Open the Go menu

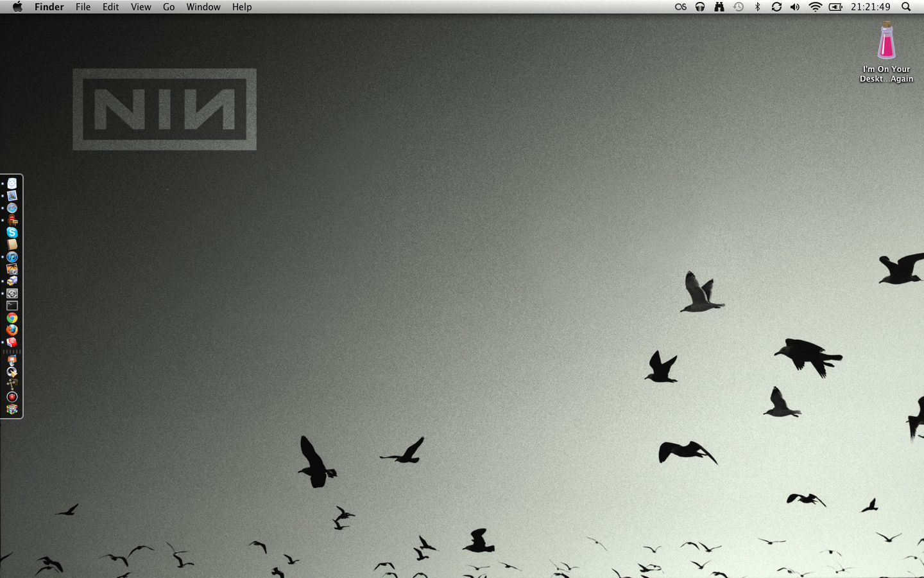[x=169, y=7]
